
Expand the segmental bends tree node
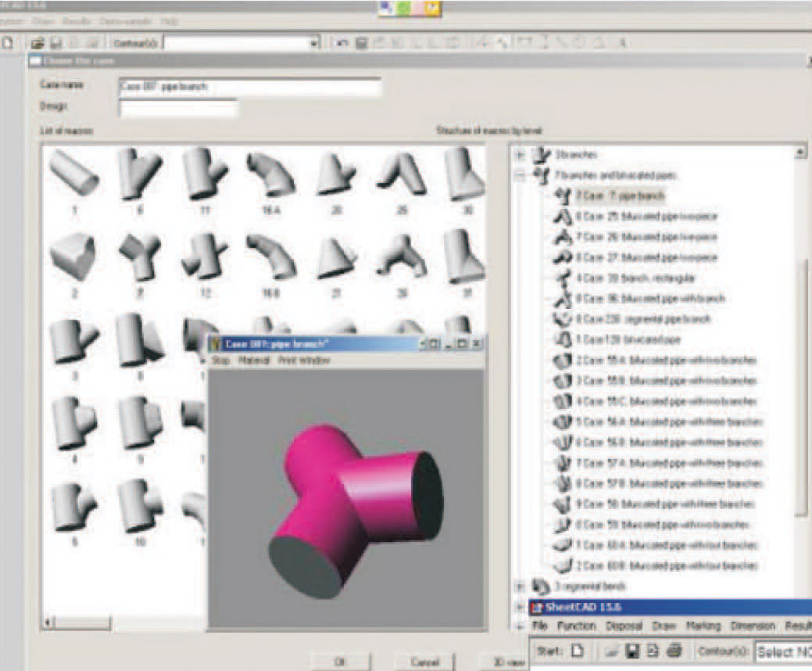pyautogui.click(x=520, y=586)
